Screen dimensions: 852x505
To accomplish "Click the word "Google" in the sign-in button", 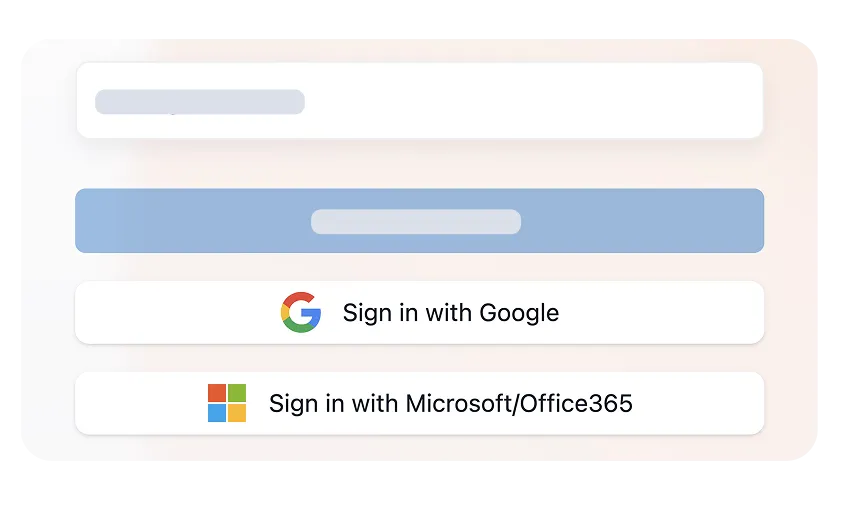I will tap(519, 314).
